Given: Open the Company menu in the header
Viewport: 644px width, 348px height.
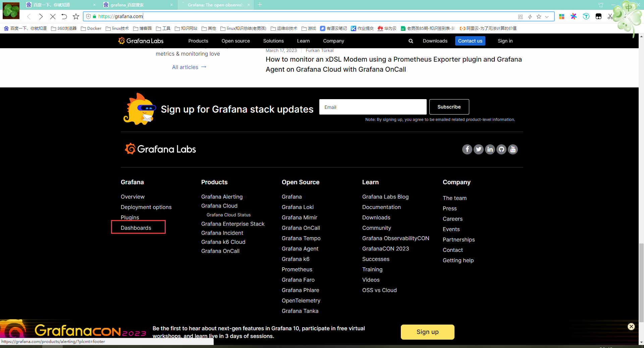Looking at the screenshot, I should [x=333, y=41].
